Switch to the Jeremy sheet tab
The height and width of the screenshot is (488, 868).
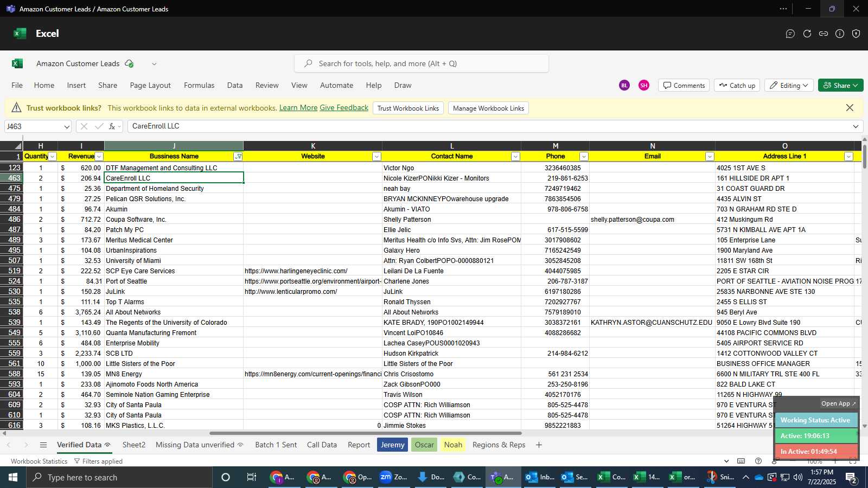pyautogui.click(x=392, y=445)
